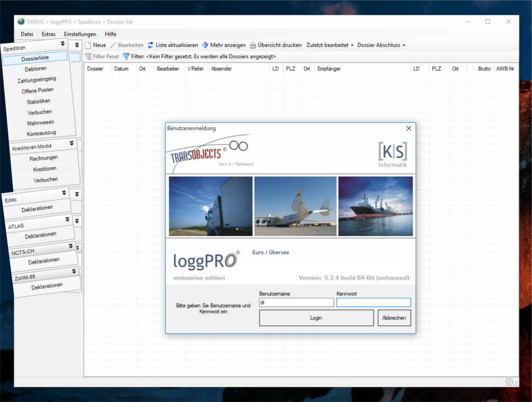Open Deklarationen under NCTS-CH
Image resolution: width=532 pixels, height=402 pixels.
tap(44, 261)
